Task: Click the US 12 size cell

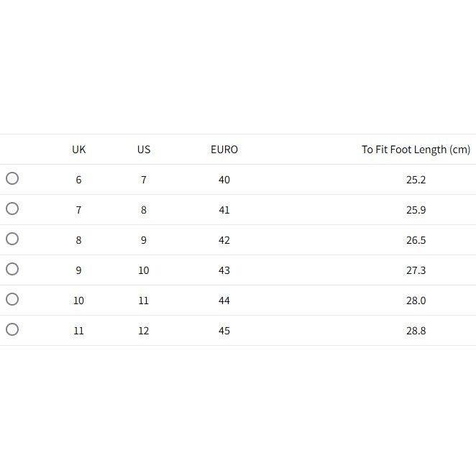Action: click(144, 331)
